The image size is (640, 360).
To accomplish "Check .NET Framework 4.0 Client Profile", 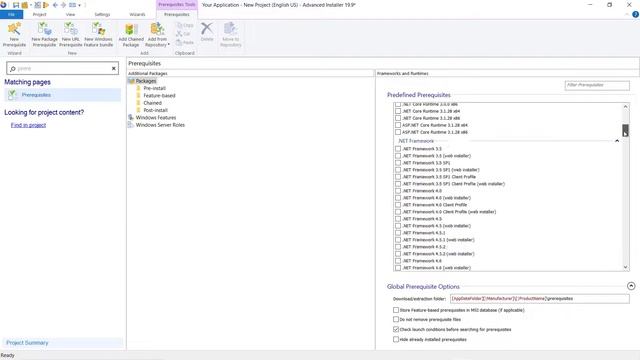I will click(398, 205).
